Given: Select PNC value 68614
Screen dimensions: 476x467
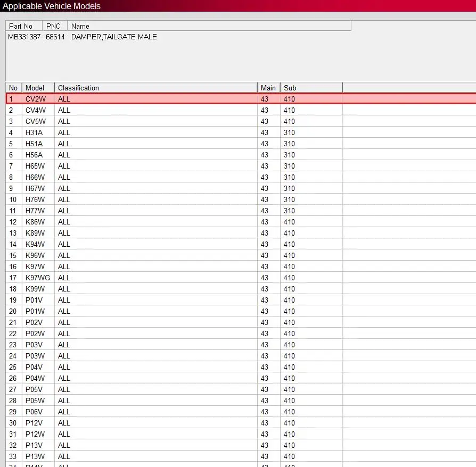Looking at the screenshot, I should click(55, 37).
